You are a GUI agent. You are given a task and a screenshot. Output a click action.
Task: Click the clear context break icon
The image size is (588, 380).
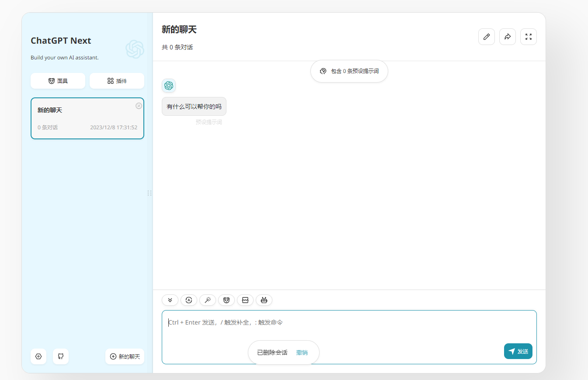click(x=245, y=300)
